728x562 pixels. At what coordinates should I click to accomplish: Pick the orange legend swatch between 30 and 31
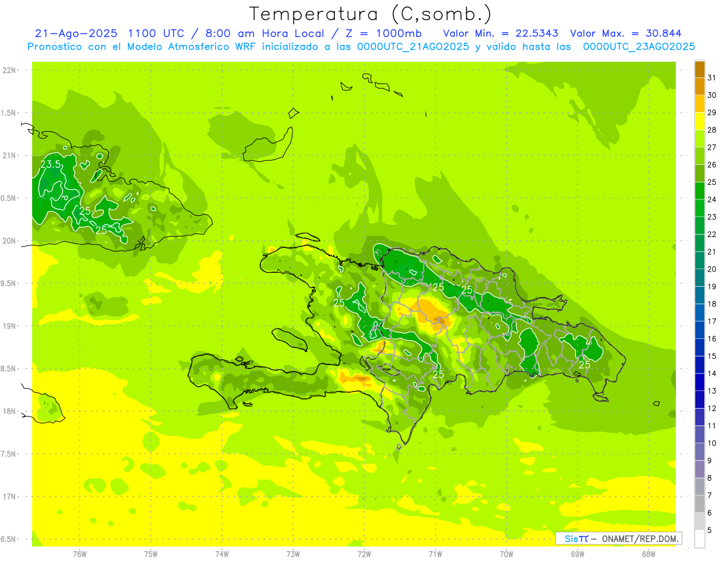(699, 87)
